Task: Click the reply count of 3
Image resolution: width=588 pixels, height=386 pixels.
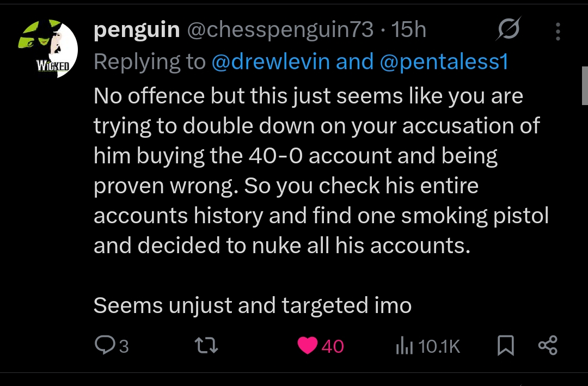Action: click(124, 346)
